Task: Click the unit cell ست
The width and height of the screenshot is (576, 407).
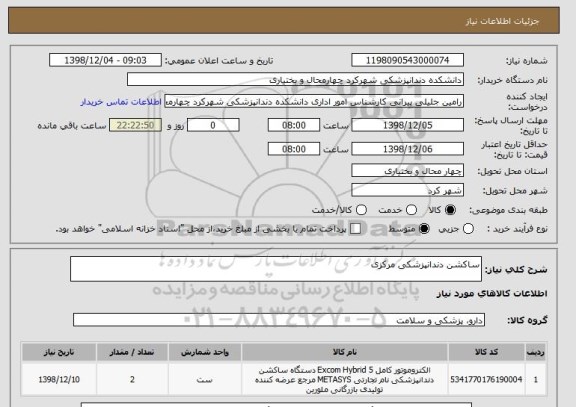Action: 205,379
